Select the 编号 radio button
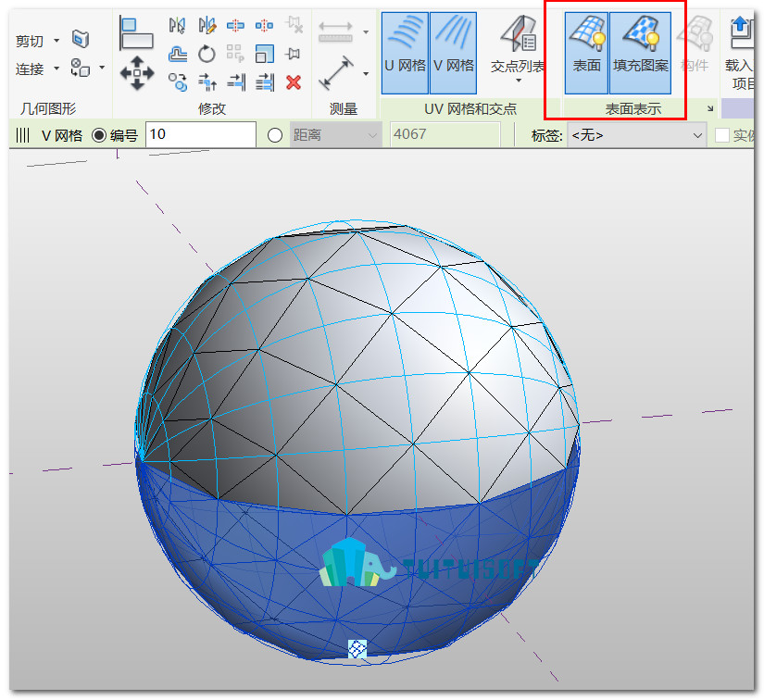This screenshot has height=700, width=764. pyautogui.click(x=99, y=135)
